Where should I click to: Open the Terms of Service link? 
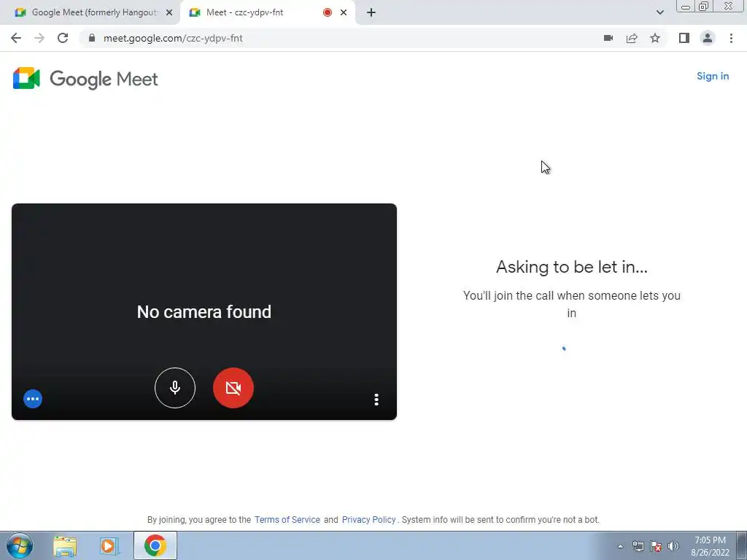click(x=287, y=519)
